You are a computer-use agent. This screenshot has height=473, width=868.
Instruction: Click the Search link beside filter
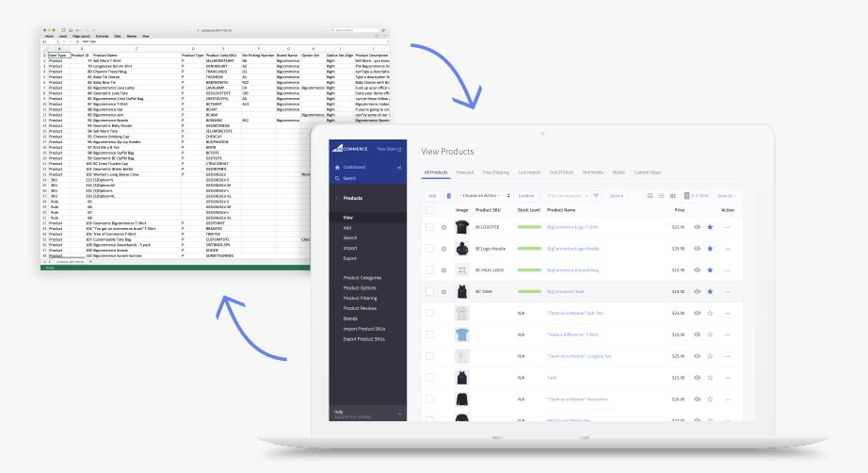pos(616,196)
